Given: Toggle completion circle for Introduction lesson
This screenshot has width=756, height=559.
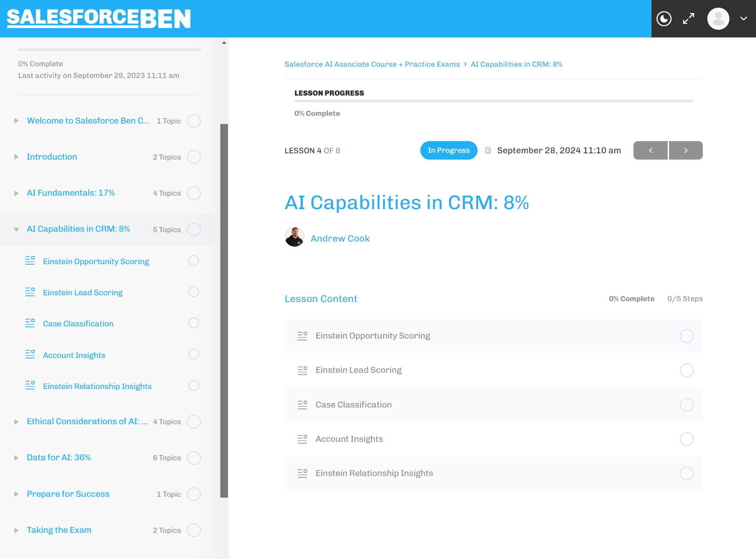Looking at the screenshot, I should coord(194,157).
